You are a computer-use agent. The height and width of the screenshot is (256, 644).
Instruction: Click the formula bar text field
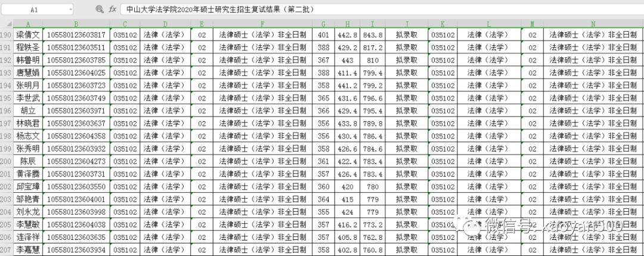(x=382, y=9)
